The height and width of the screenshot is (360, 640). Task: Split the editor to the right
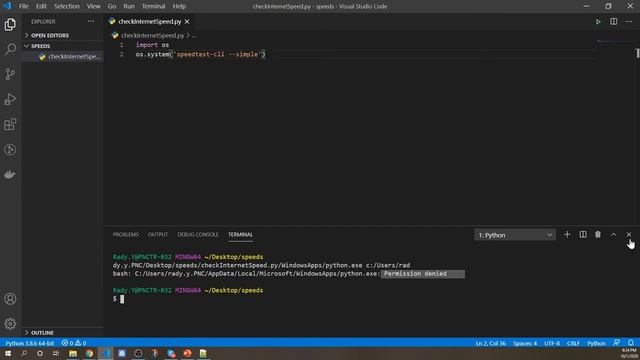coord(613,22)
